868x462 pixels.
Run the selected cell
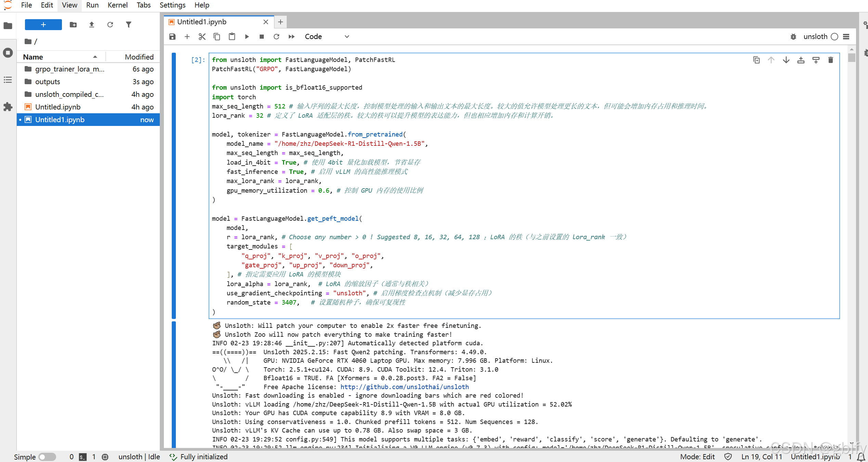pyautogui.click(x=247, y=37)
